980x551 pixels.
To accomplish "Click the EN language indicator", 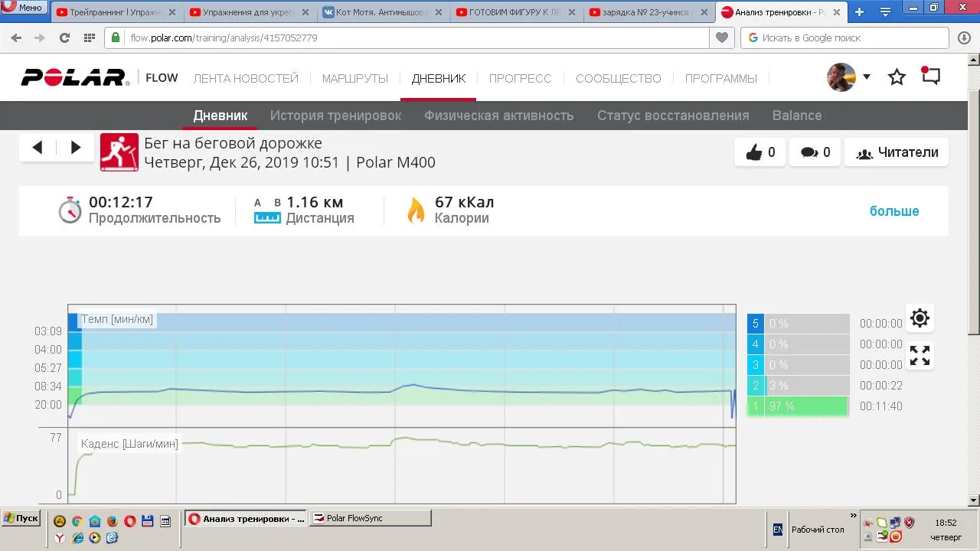I will tap(778, 530).
